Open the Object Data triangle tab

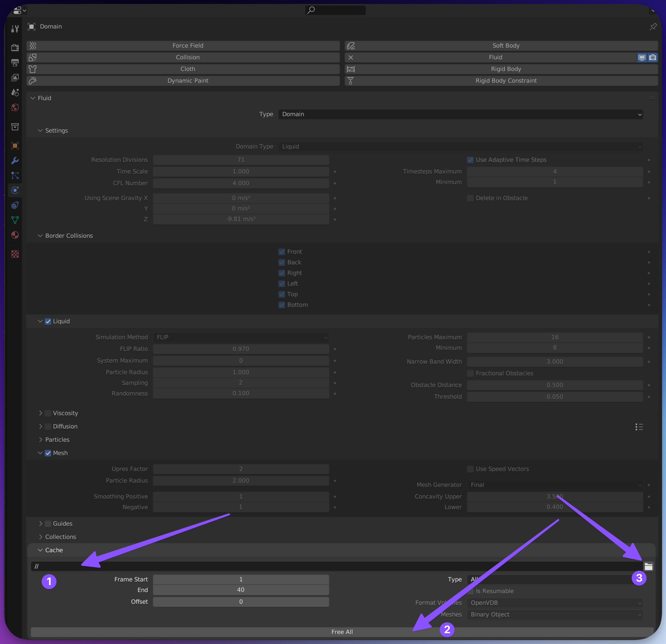[x=15, y=220]
